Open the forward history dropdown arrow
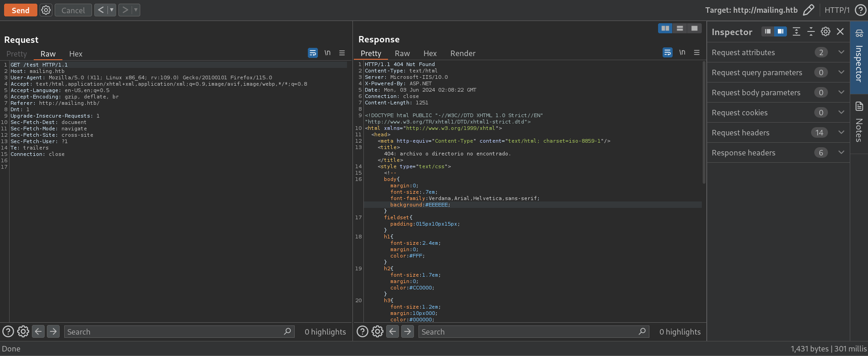This screenshot has width=868, height=356. [x=136, y=10]
